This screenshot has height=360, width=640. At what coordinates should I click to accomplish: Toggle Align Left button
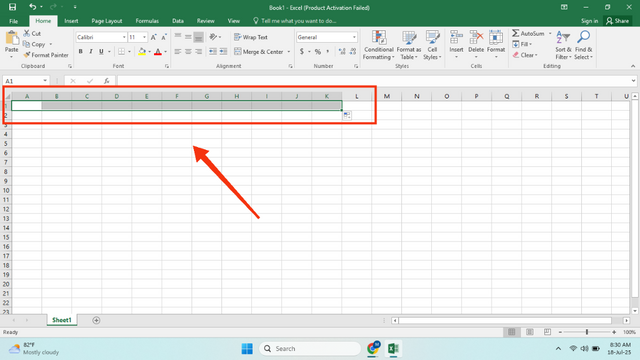[178, 51]
